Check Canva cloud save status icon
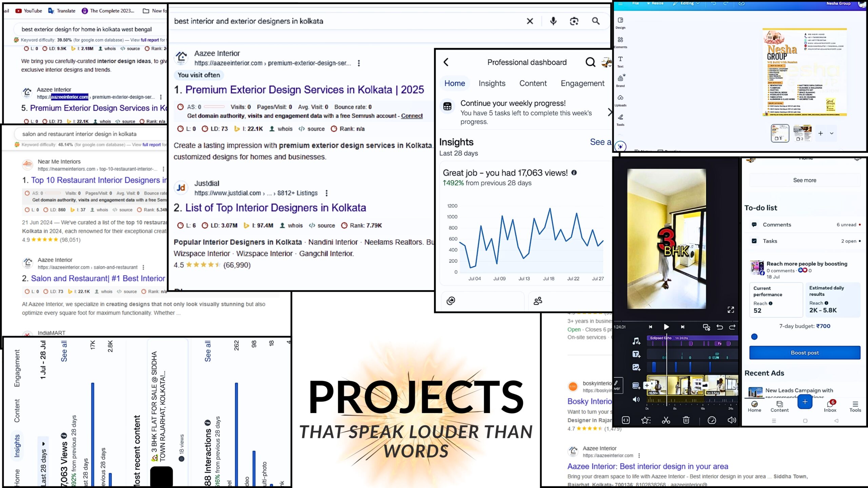Image resolution: width=868 pixels, height=488 pixels. pyautogui.click(x=742, y=3)
